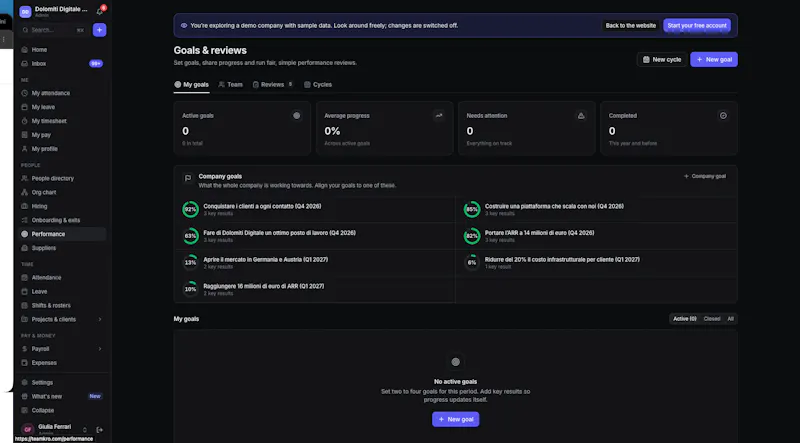Switch to the Cycles tab
The image size is (800, 443).
[318, 85]
